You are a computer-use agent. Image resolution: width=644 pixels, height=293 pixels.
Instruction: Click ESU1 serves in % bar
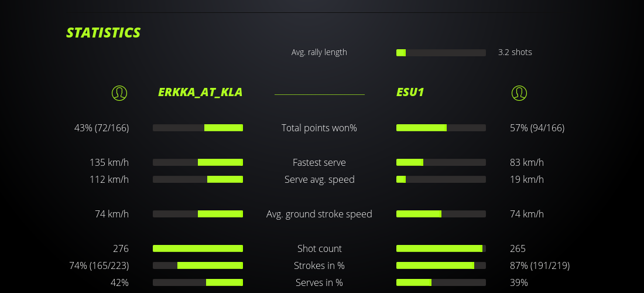pyautogui.click(x=441, y=282)
